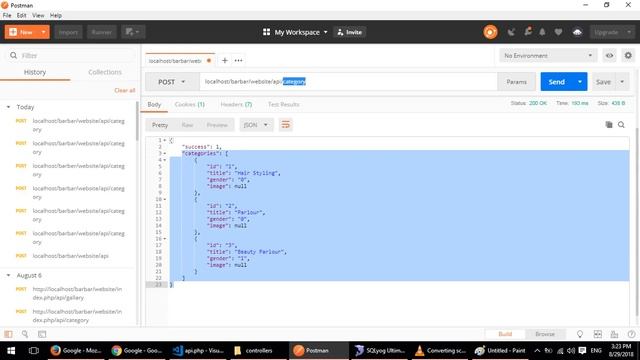The height and width of the screenshot is (360, 640).
Task: Select Raw response view
Action: click(187, 125)
